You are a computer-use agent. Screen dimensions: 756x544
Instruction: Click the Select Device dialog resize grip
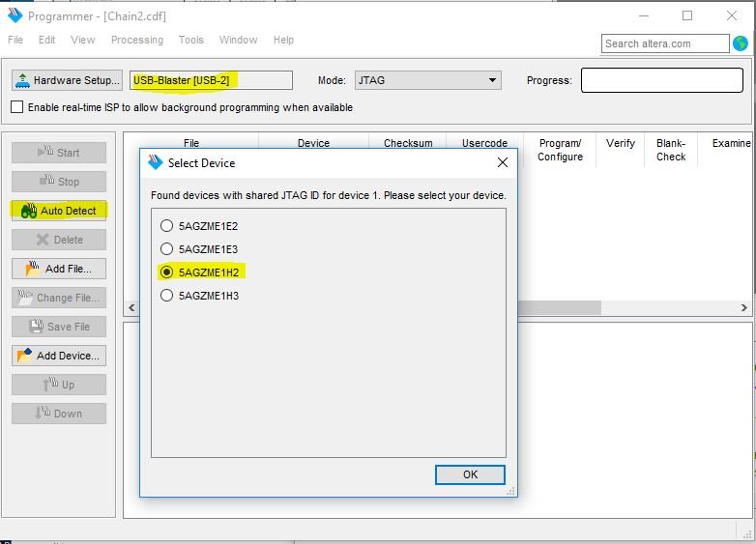(x=510, y=491)
